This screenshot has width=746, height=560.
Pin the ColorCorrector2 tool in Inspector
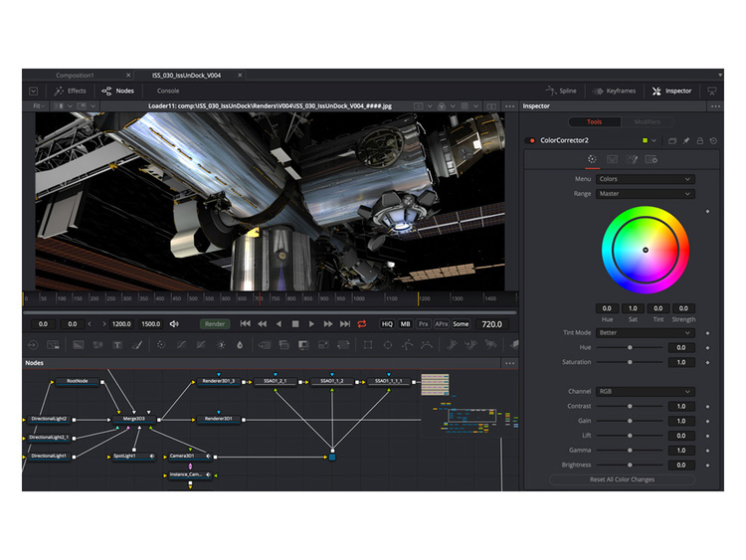coord(686,140)
